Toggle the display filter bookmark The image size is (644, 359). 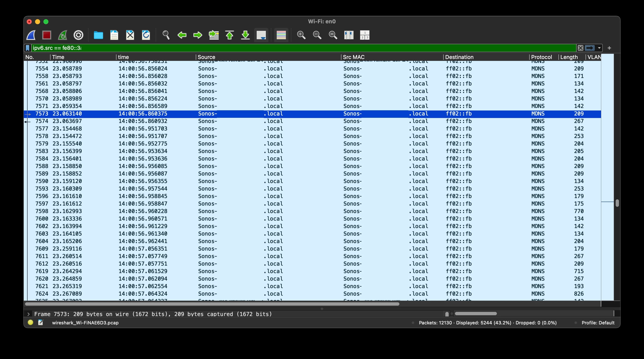[x=28, y=48]
